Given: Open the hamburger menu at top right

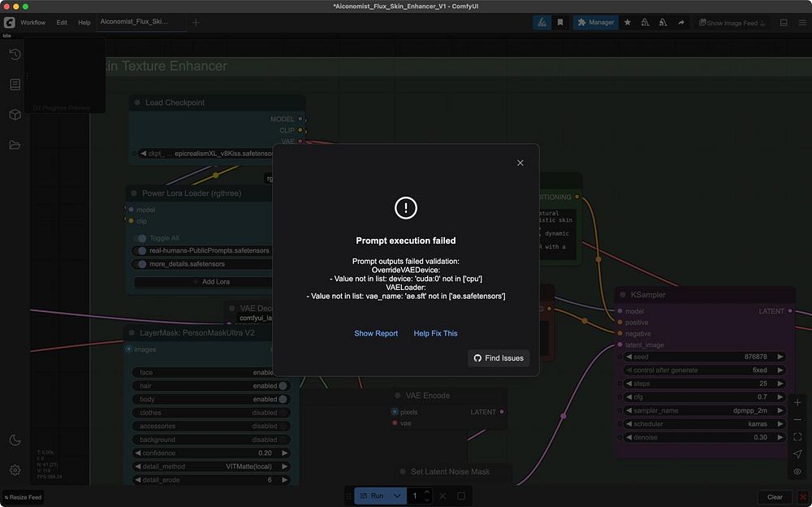Looking at the screenshot, I should (802, 23).
